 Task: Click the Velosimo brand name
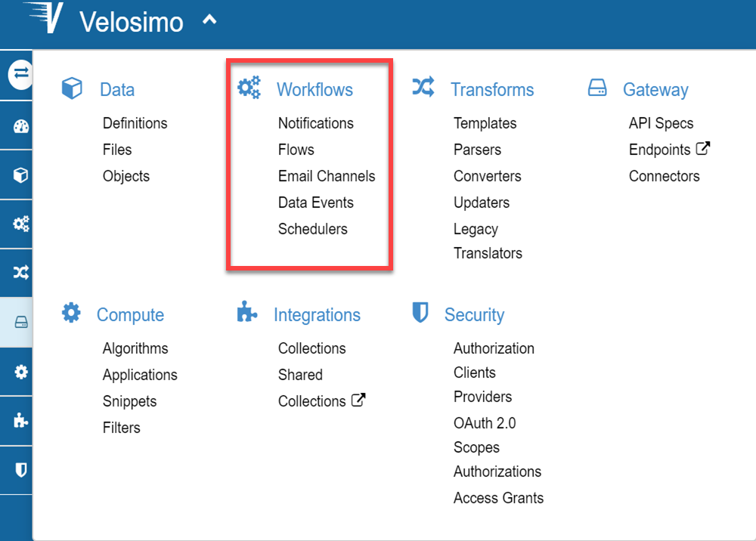131,22
